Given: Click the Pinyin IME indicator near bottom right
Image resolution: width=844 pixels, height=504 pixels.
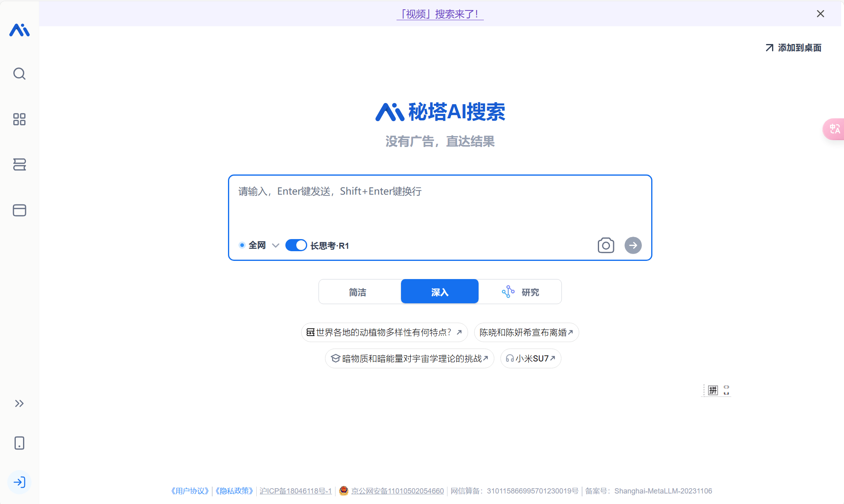Looking at the screenshot, I should point(712,390).
